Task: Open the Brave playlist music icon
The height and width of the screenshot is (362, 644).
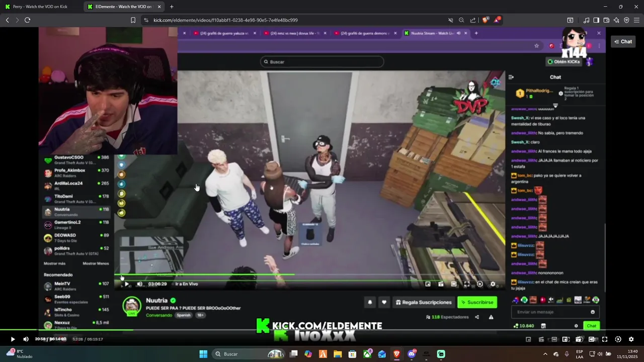Action: [586, 20]
